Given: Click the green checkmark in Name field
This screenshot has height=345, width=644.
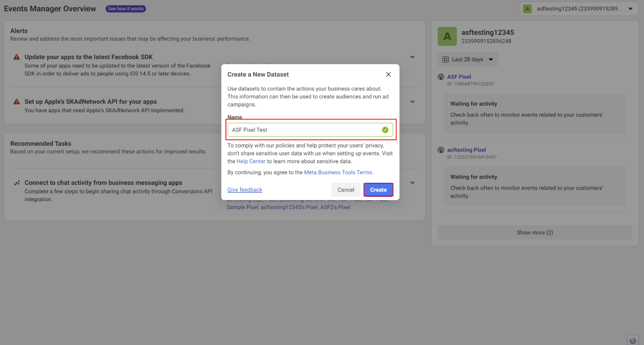Looking at the screenshot, I should point(385,130).
